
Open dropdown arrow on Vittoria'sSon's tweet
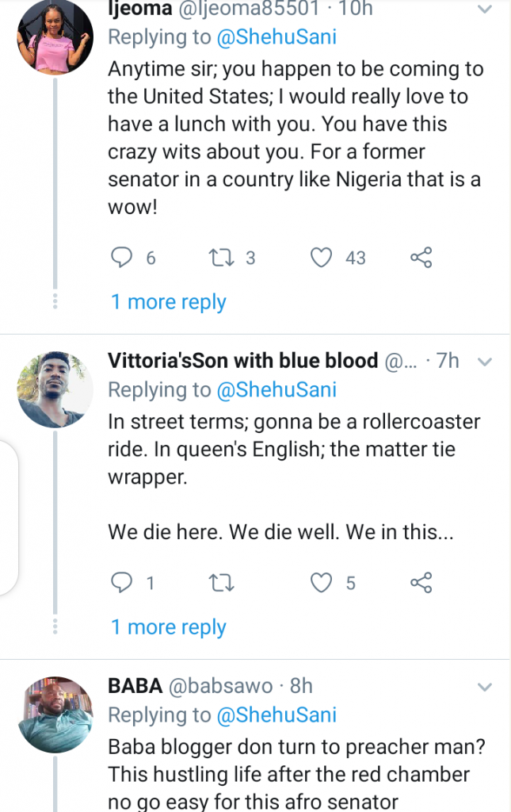(x=485, y=361)
